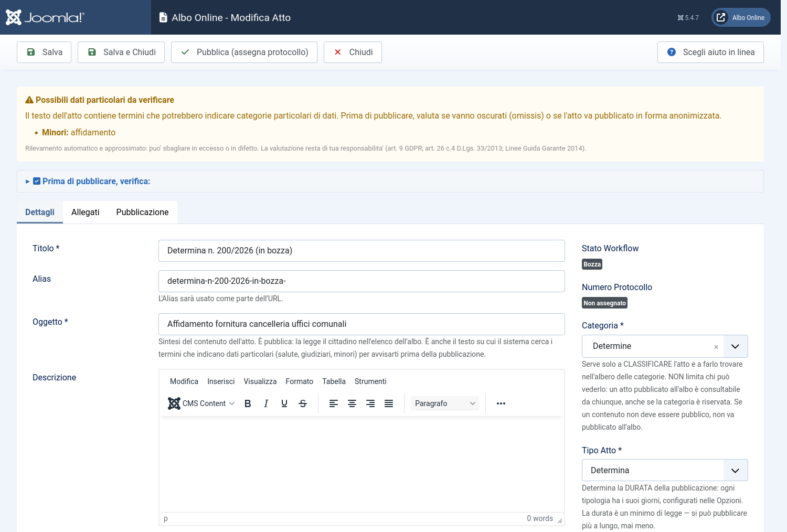The height and width of the screenshot is (532, 787).
Task: Click the Salva button
Action: click(44, 52)
